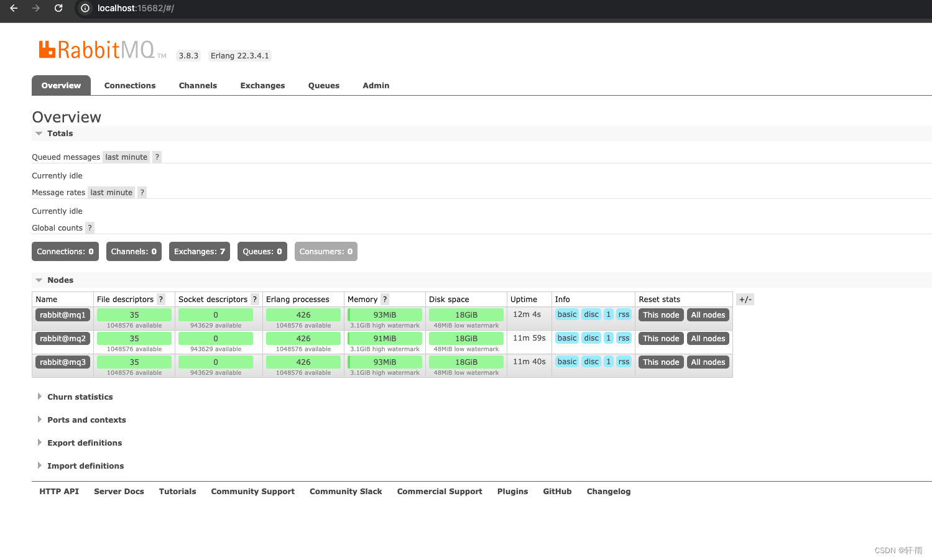Viewport: 932px width, 560px height.
Task: Click the site info icon in the address bar
Action: pyautogui.click(x=85, y=8)
